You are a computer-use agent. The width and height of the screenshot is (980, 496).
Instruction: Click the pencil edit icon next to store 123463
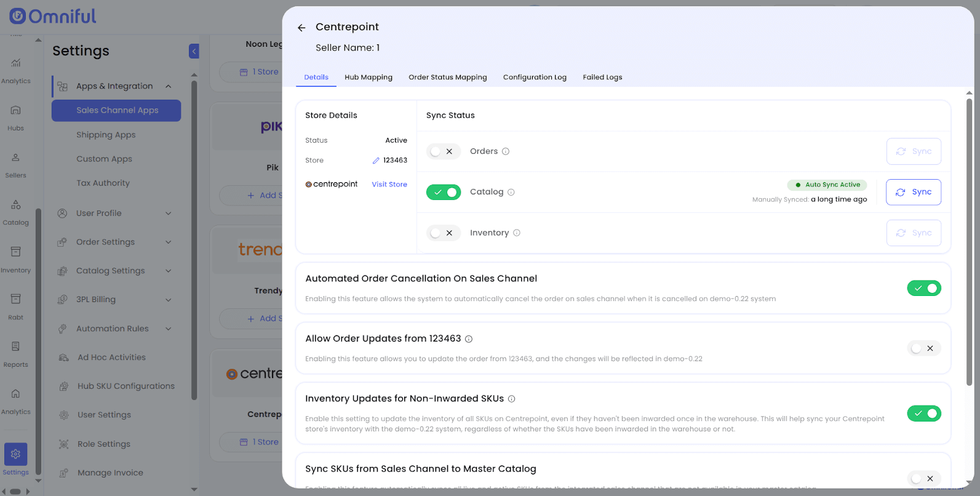376,161
